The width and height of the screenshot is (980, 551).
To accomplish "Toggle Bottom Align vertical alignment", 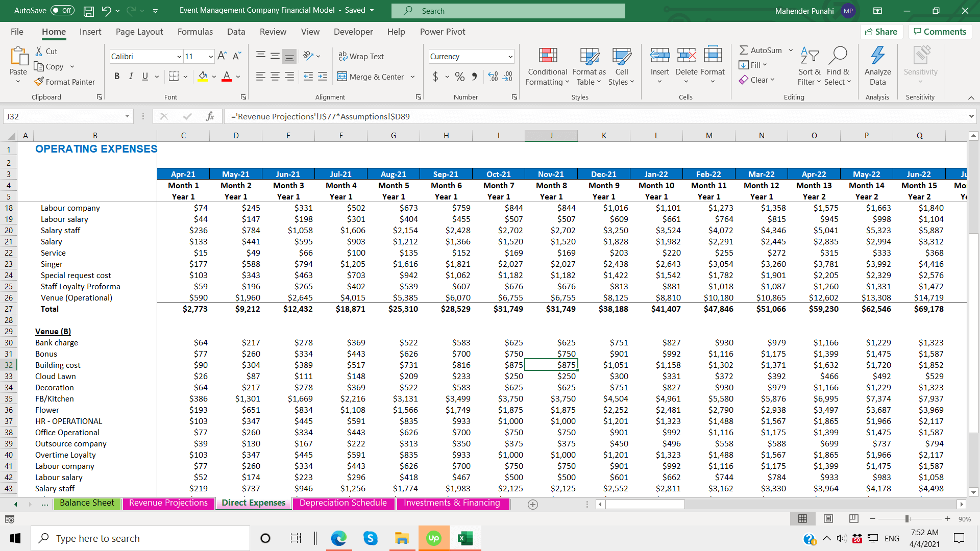I will [289, 56].
